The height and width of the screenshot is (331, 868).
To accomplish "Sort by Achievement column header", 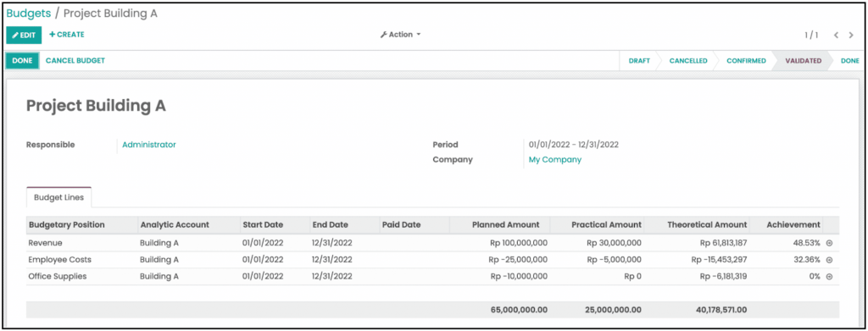I will click(x=787, y=225).
